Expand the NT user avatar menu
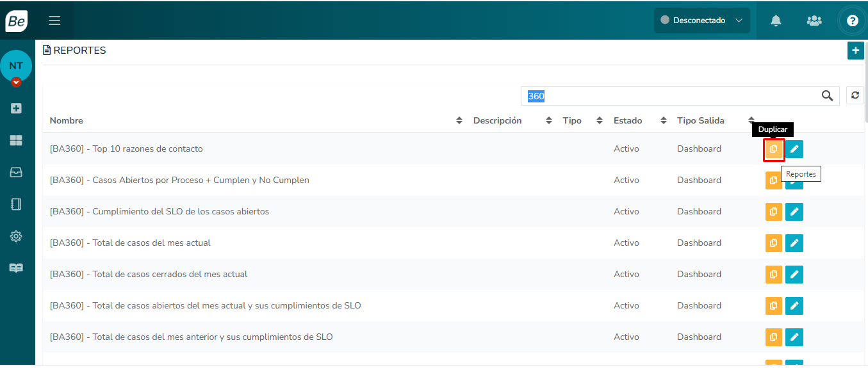 tap(16, 82)
